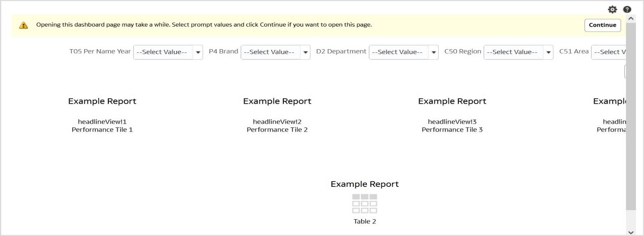Select the Table 2 grid icon
This screenshot has height=236, width=644.
pos(364,204)
